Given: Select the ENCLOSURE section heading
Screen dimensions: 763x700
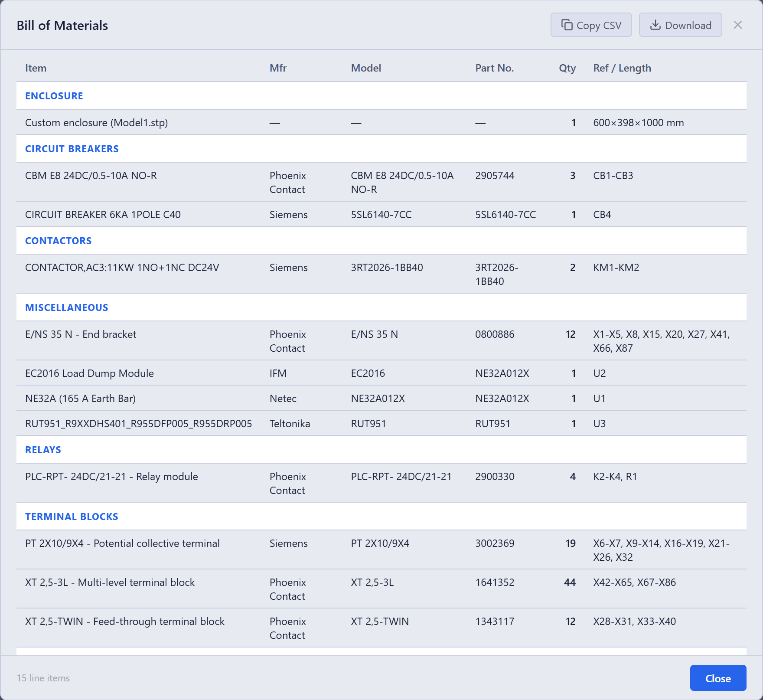Looking at the screenshot, I should click(x=54, y=96).
